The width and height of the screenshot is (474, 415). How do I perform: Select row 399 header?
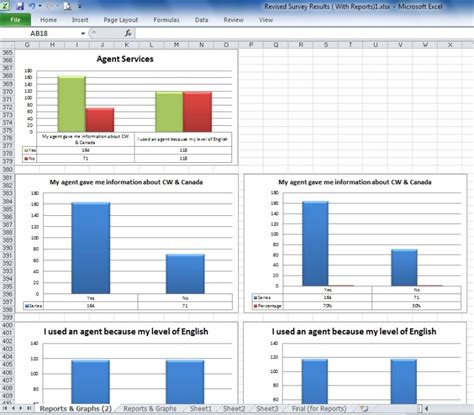(x=7, y=317)
